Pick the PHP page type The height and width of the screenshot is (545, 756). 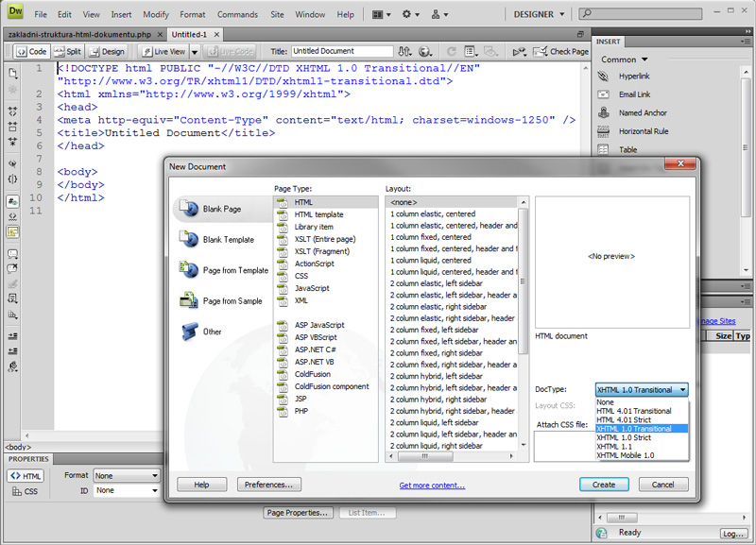pos(301,411)
